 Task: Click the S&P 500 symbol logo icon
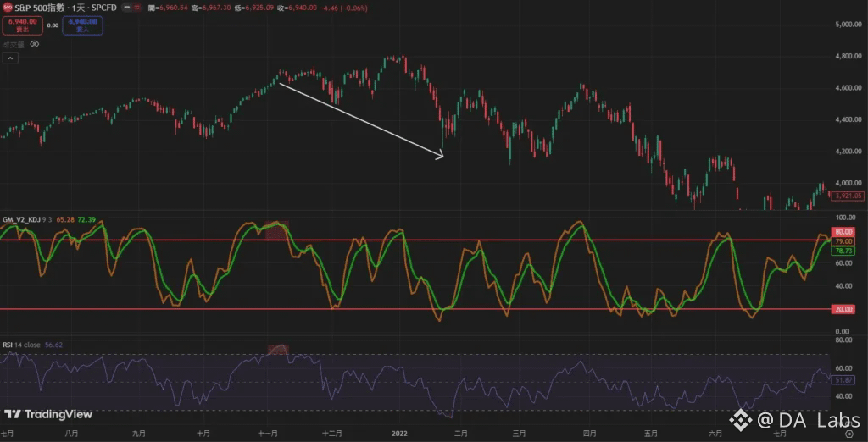8,8
